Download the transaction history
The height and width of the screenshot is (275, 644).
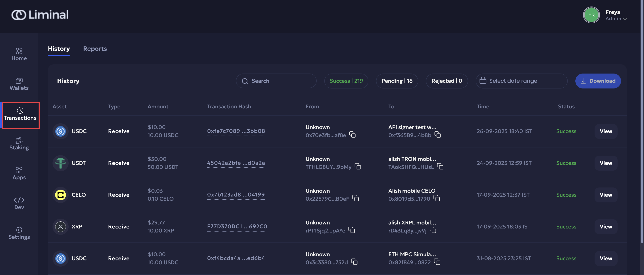pos(598,81)
